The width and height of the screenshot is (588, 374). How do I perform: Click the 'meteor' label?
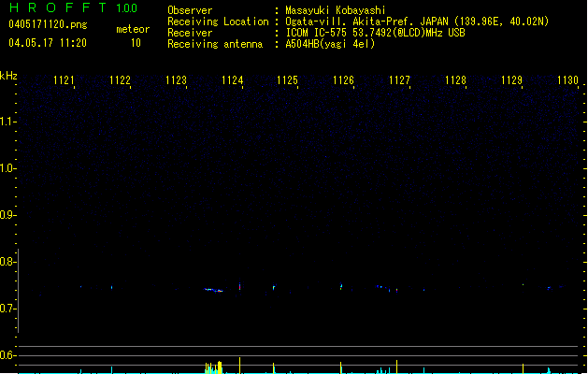point(133,29)
